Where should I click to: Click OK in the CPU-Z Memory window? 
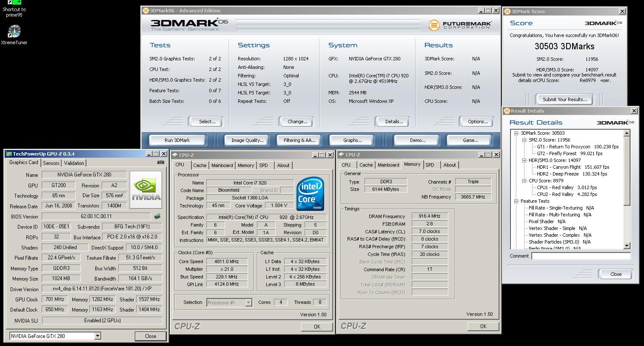pos(483,326)
